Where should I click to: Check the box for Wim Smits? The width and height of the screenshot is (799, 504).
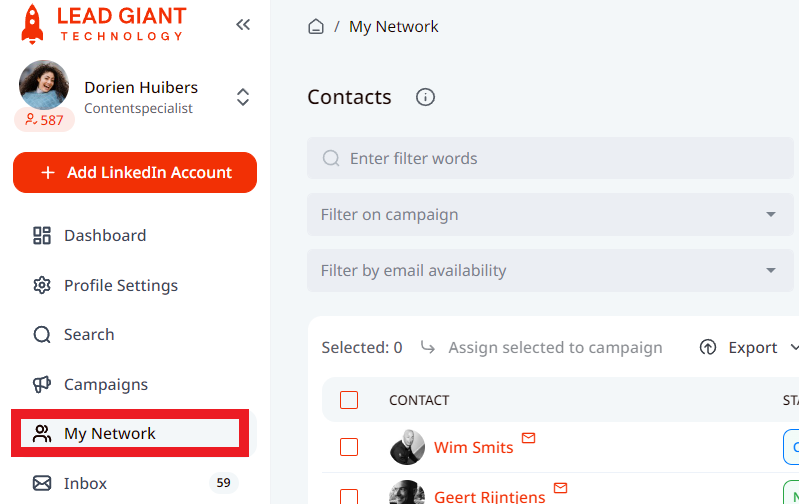click(x=349, y=447)
